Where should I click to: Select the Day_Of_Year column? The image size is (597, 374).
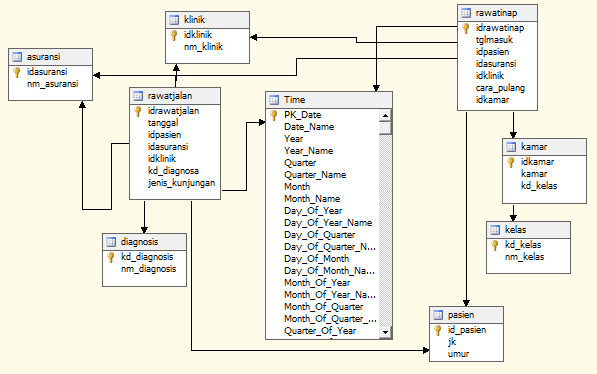[313, 211]
